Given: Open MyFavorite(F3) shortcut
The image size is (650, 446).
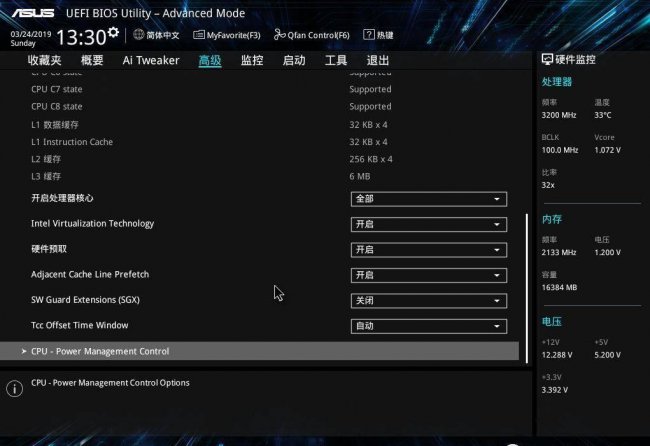Looking at the screenshot, I should (x=233, y=35).
